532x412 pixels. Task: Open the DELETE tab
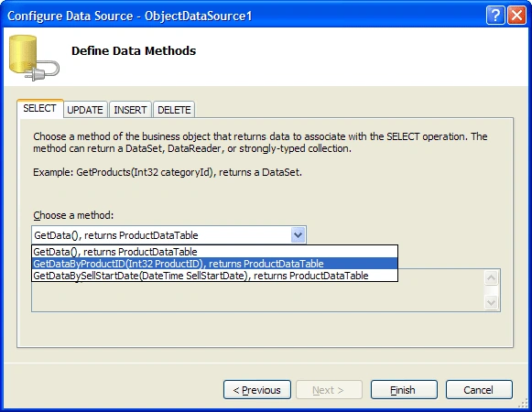(x=174, y=110)
